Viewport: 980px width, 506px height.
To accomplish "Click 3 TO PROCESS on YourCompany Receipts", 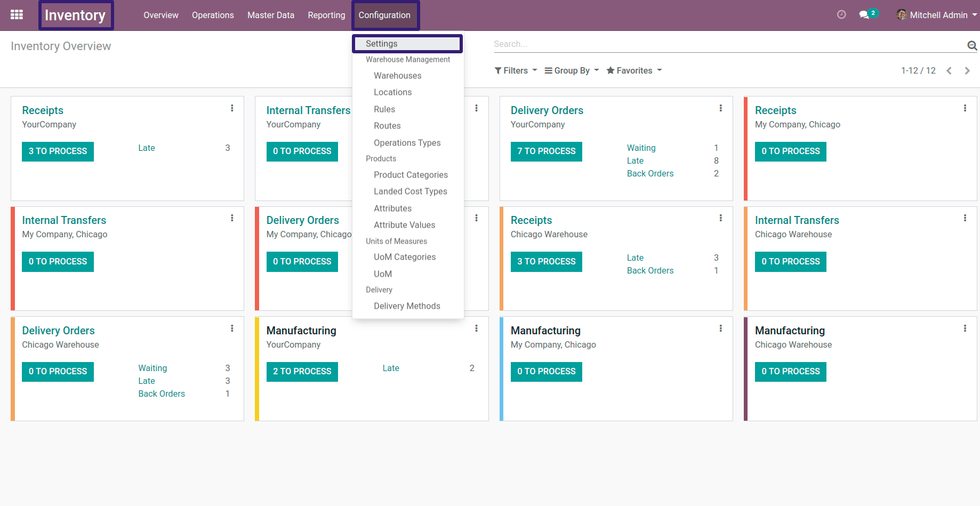I will (58, 151).
